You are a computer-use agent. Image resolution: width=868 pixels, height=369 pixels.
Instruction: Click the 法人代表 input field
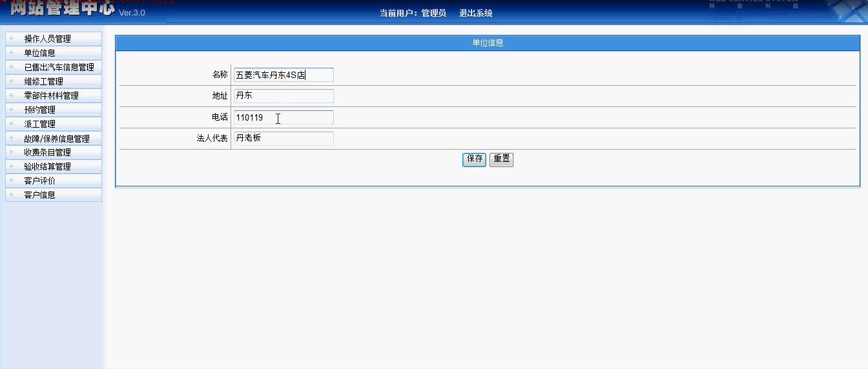pyautogui.click(x=284, y=138)
